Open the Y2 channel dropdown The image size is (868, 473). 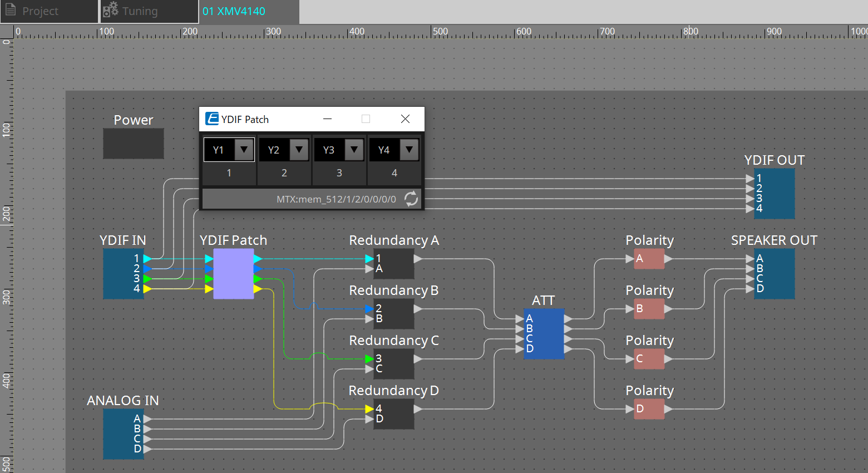[299, 150]
